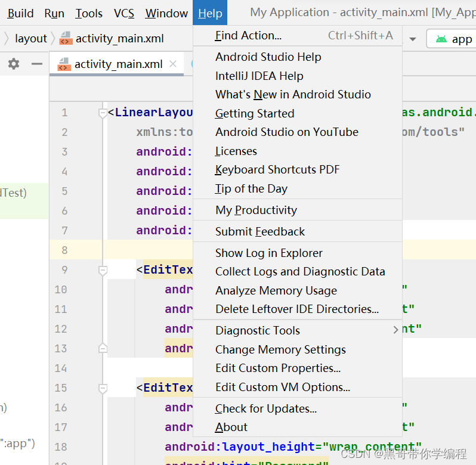Choose Check for Updates...

pyautogui.click(x=298, y=409)
